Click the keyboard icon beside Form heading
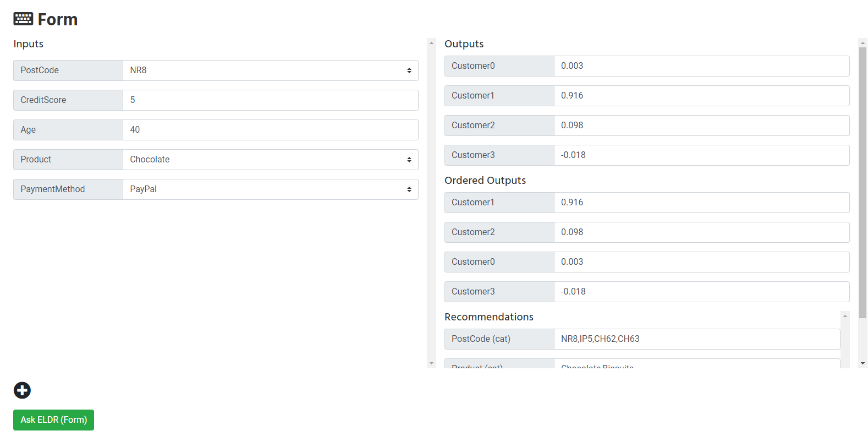This screenshot has height=436, width=868. [23, 19]
